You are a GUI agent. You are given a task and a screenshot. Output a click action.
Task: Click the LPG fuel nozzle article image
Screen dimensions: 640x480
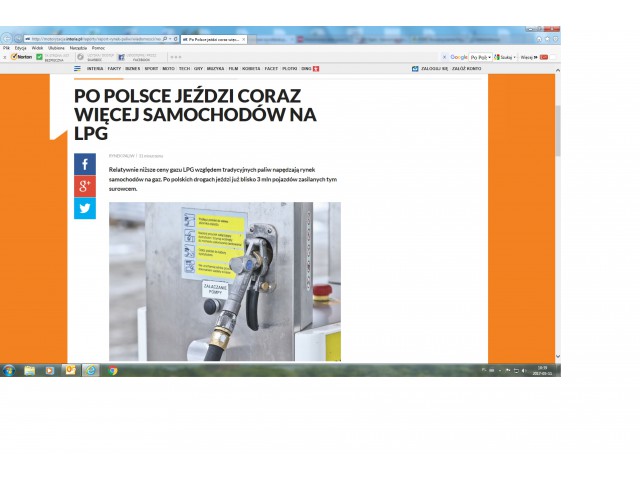(x=224, y=281)
